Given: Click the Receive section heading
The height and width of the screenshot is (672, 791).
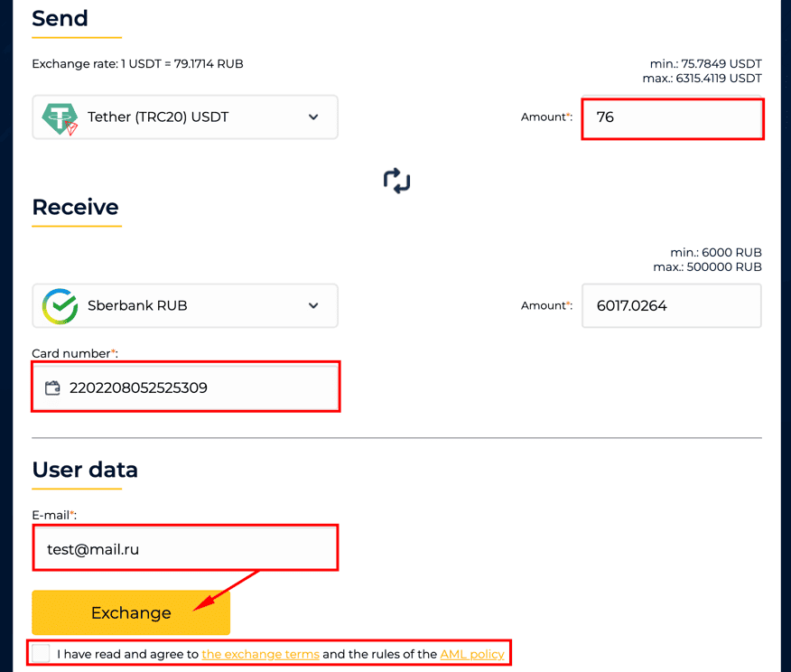Looking at the screenshot, I should [76, 208].
